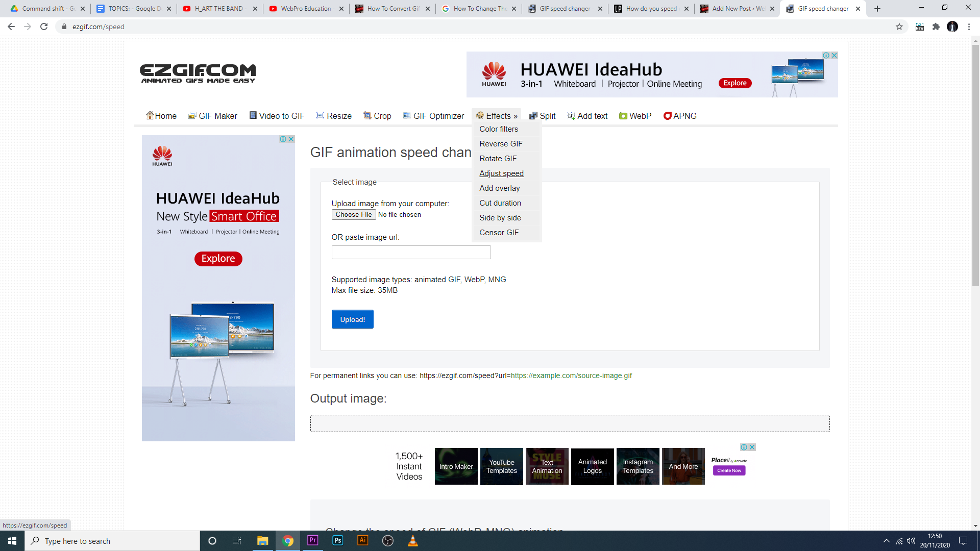
Task: Select Censor GIF from Effects menu
Action: (x=499, y=233)
